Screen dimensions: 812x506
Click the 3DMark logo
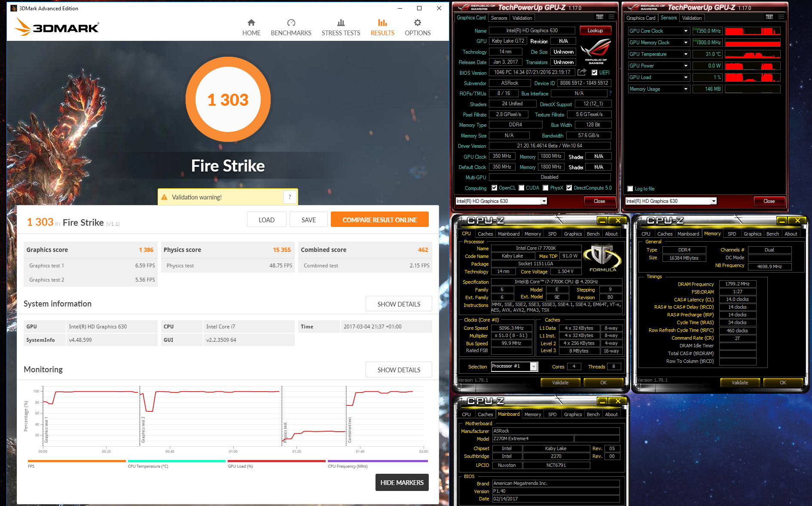[x=57, y=27]
